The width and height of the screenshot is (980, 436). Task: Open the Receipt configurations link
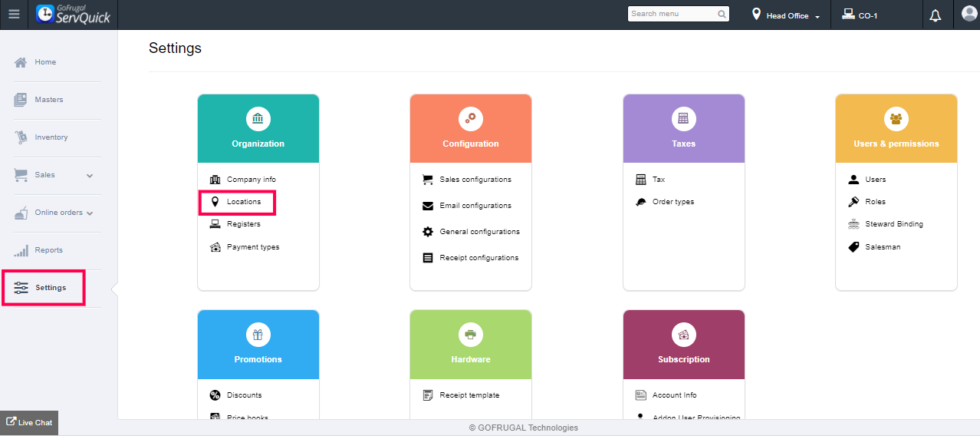[x=479, y=258]
